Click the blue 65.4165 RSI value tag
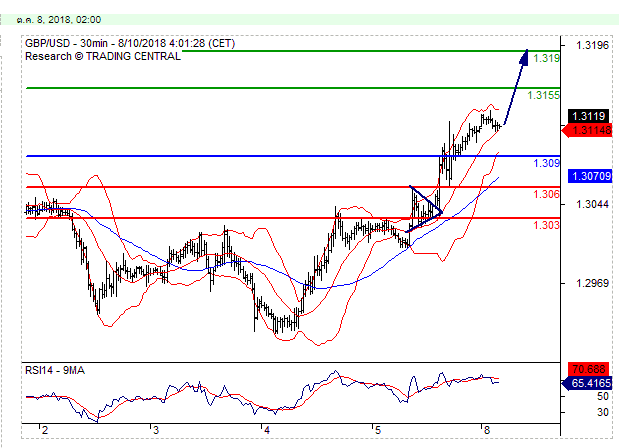619x448 pixels. tap(587, 383)
